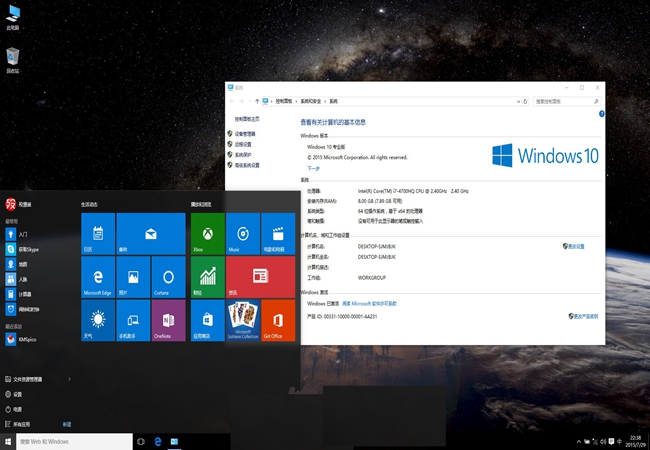Click the taskbar clock showing 22:38
650x450 pixels.
tap(635, 441)
